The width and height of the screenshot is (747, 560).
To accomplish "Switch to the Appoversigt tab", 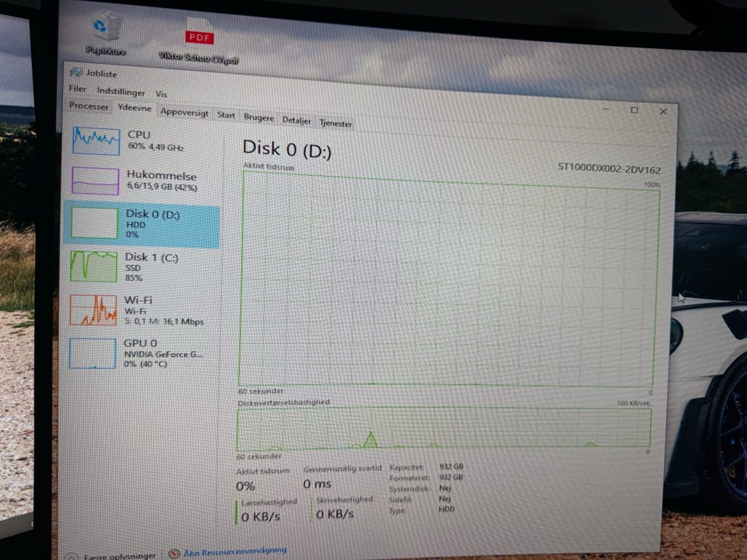I will pos(184,112).
